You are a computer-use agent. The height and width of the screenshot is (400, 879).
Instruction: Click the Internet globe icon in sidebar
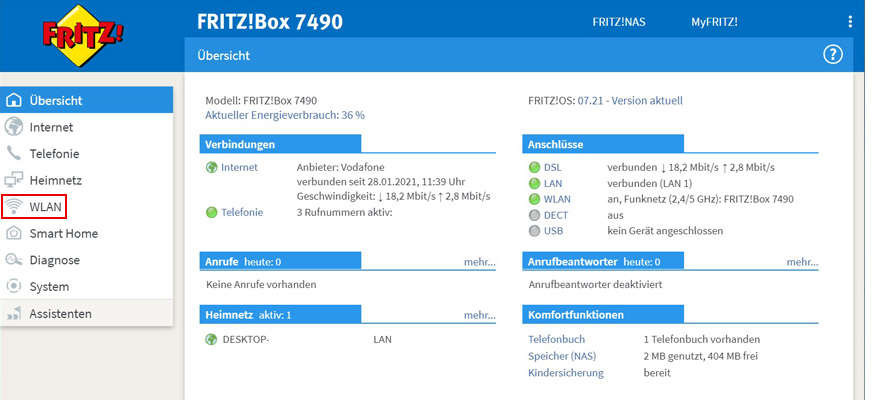click(14, 127)
